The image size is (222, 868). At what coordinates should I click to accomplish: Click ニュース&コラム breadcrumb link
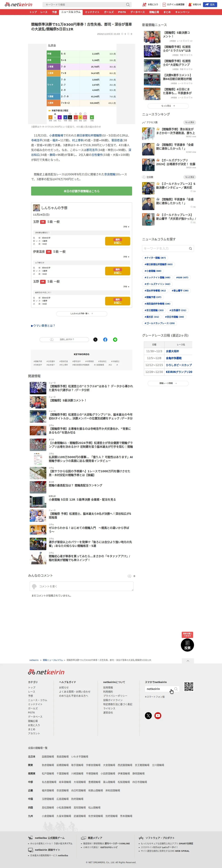point(53,660)
